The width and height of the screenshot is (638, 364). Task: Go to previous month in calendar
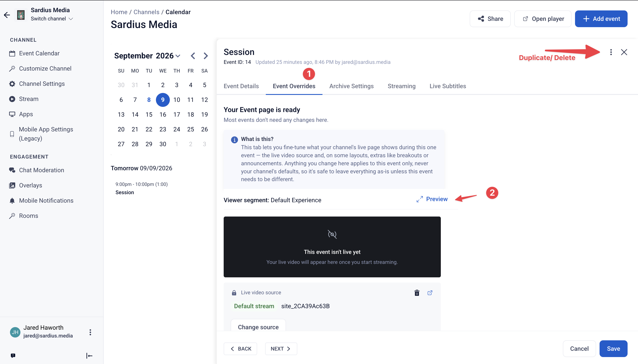193,56
